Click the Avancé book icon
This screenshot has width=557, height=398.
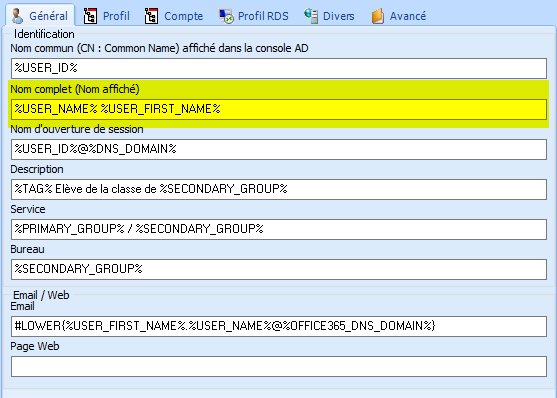(x=378, y=16)
